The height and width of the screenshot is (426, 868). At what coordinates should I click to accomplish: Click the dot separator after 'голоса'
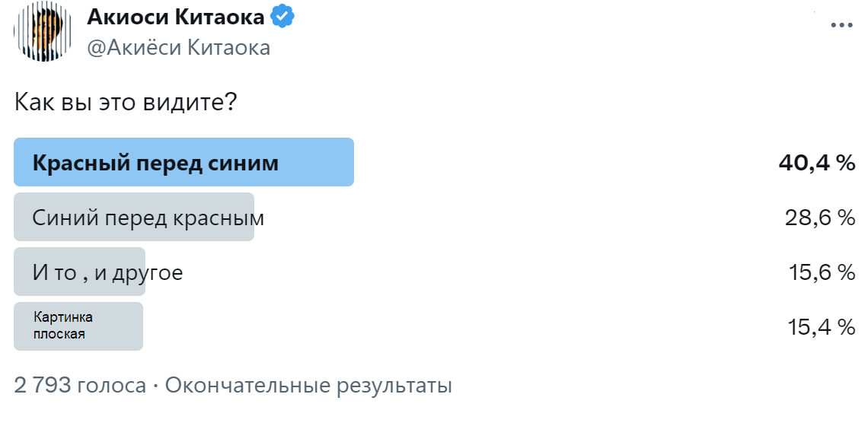coord(155,386)
